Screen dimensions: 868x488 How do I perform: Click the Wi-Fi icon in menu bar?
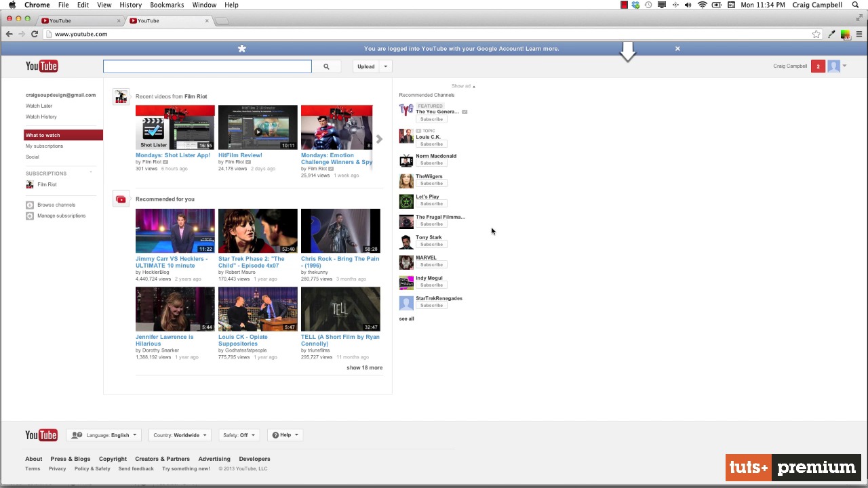(x=702, y=5)
